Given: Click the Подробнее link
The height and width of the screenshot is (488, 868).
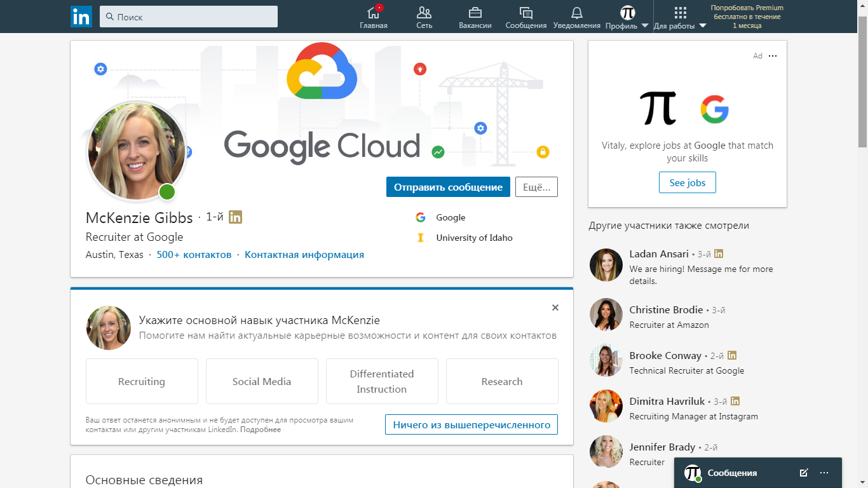Looking at the screenshot, I should [x=261, y=430].
